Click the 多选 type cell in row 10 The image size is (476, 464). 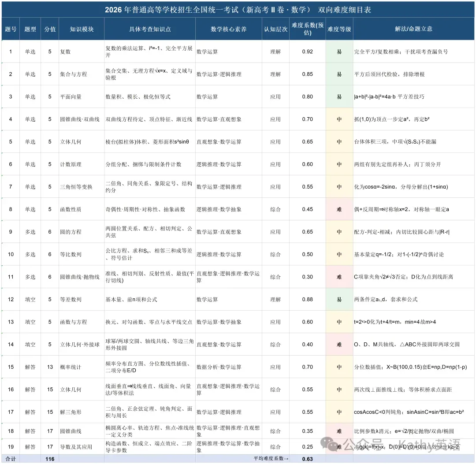(30, 254)
